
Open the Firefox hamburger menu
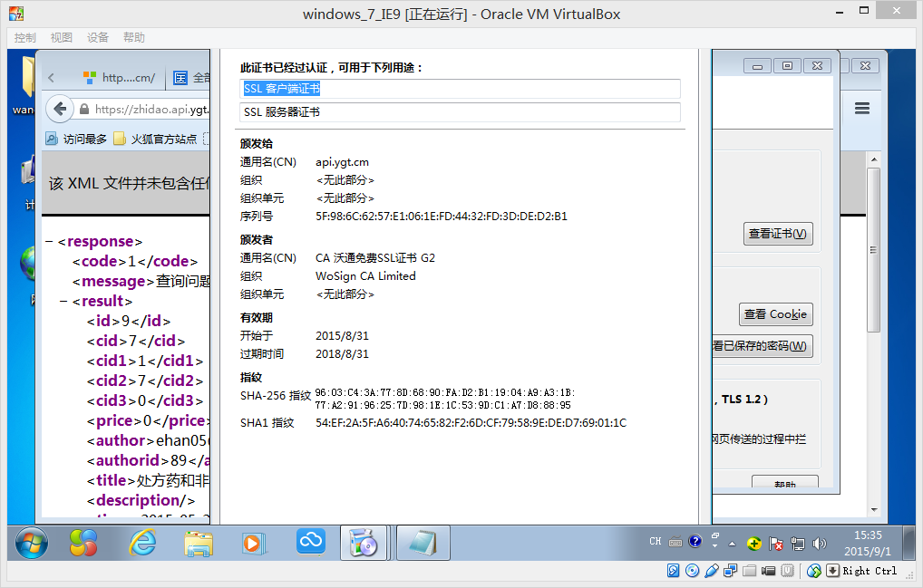tap(862, 108)
